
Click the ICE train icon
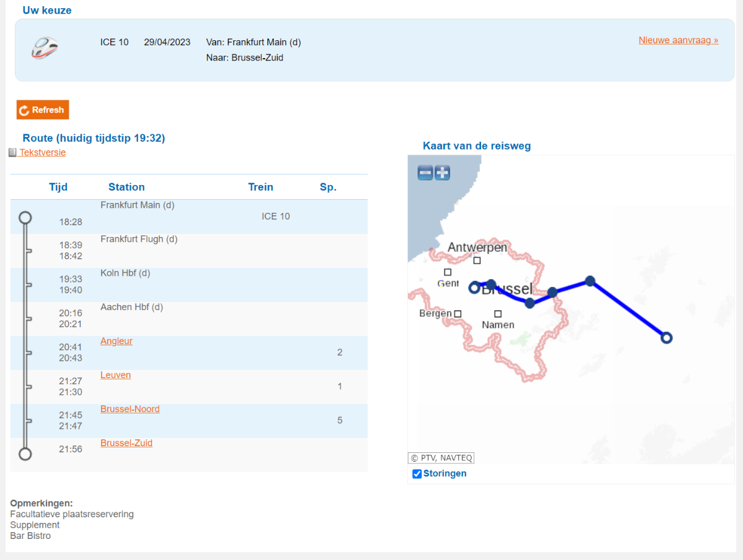(45, 48)
